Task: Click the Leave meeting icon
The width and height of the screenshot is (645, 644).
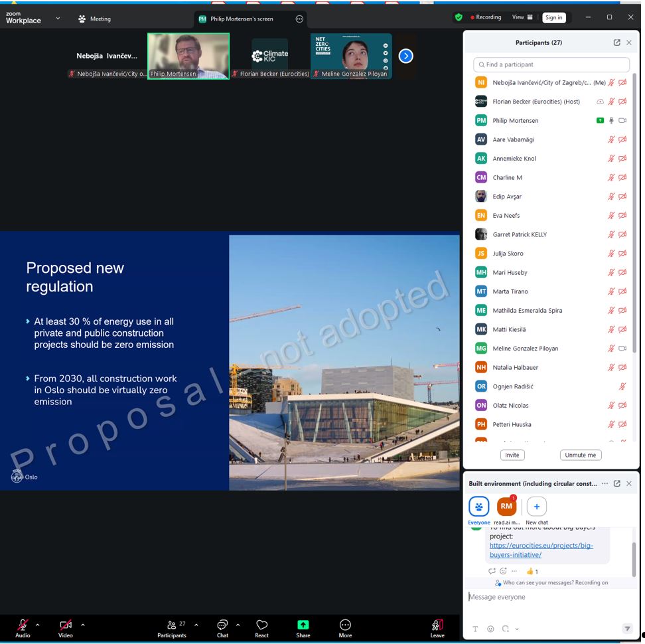Action: [437, 625]
